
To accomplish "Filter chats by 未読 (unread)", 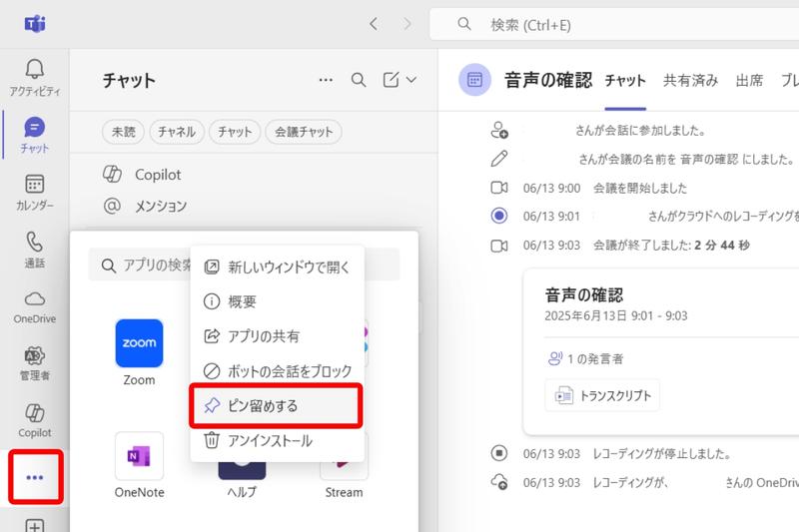I will click(x=123, y=132).
